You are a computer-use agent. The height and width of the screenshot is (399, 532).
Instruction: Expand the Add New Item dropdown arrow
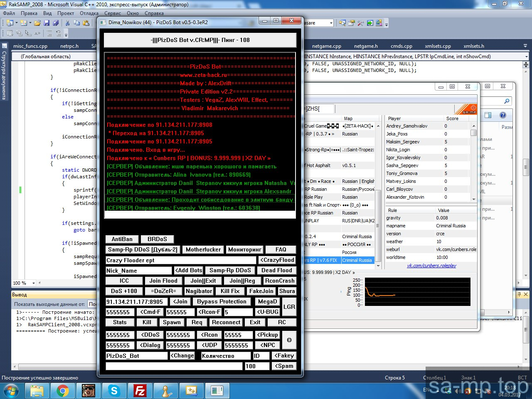pyautogui.click(x=30, y=23)
